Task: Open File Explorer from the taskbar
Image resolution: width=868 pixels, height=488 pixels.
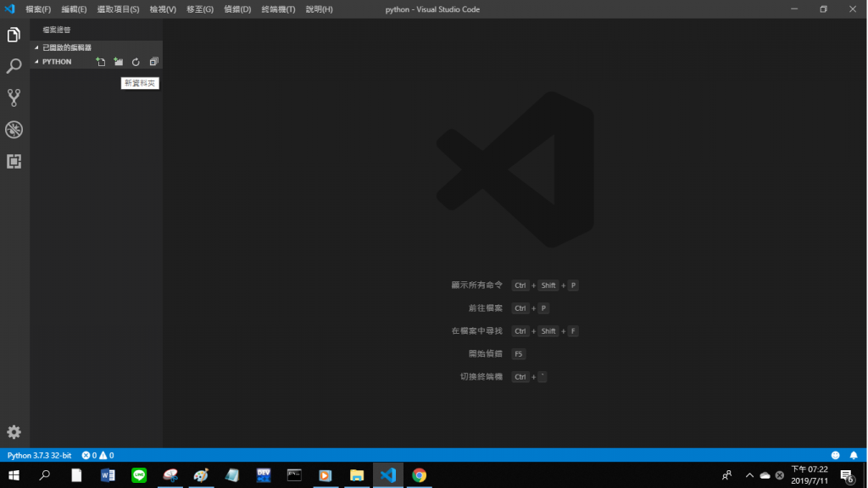Action: point(357,475)
